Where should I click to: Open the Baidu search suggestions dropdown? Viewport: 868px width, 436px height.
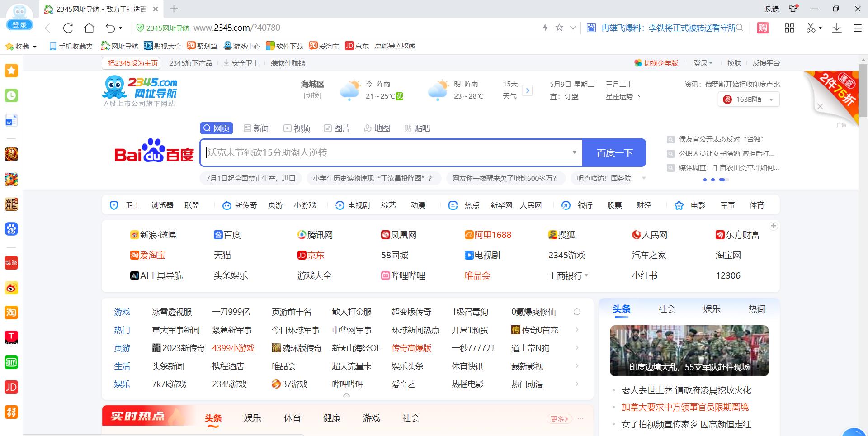(x=575, y=152)
